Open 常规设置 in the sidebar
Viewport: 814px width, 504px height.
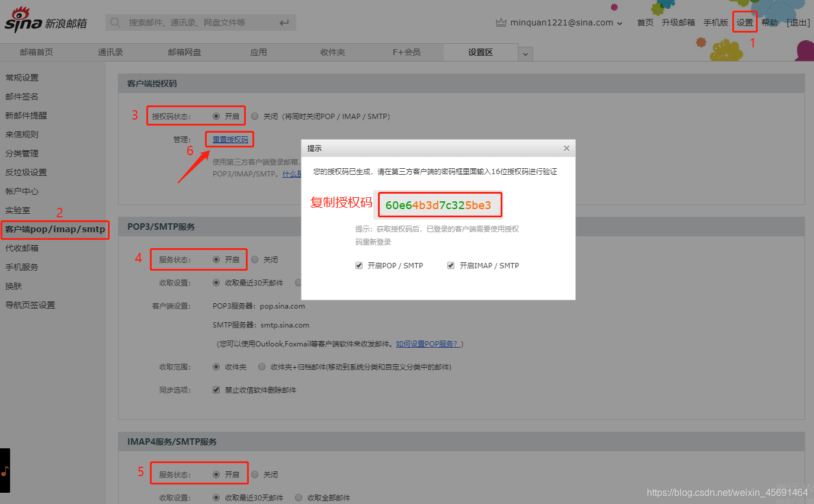[x=22, y=78]
